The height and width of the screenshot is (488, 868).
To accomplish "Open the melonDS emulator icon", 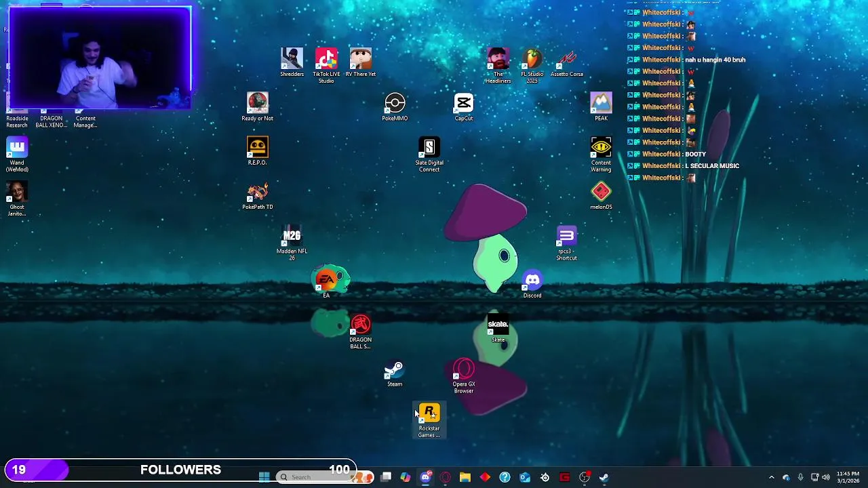I will (x=601, y=196).
